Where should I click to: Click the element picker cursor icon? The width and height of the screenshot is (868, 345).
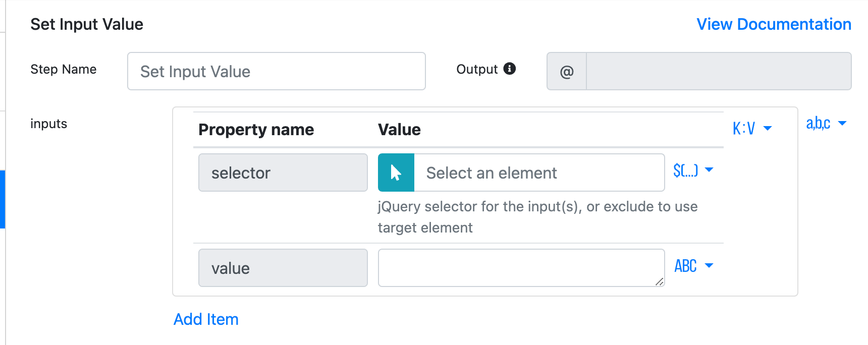(396, 172)
